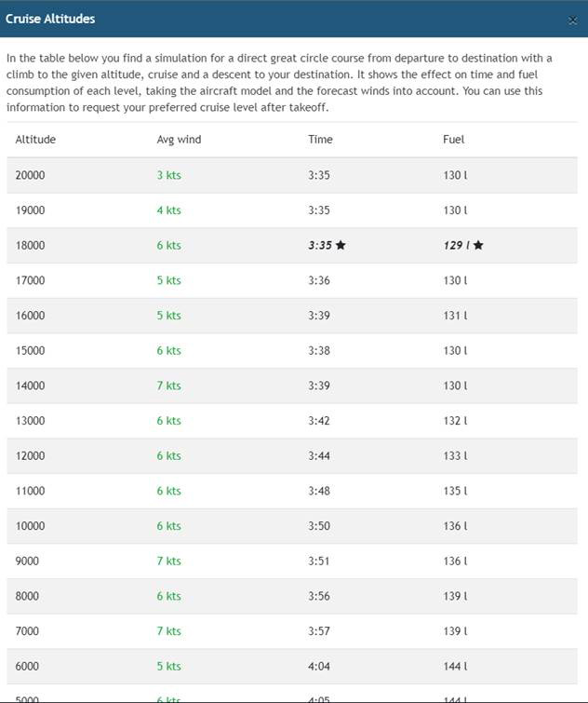Click the star beside the 3:35 best time

pos(341,246)
